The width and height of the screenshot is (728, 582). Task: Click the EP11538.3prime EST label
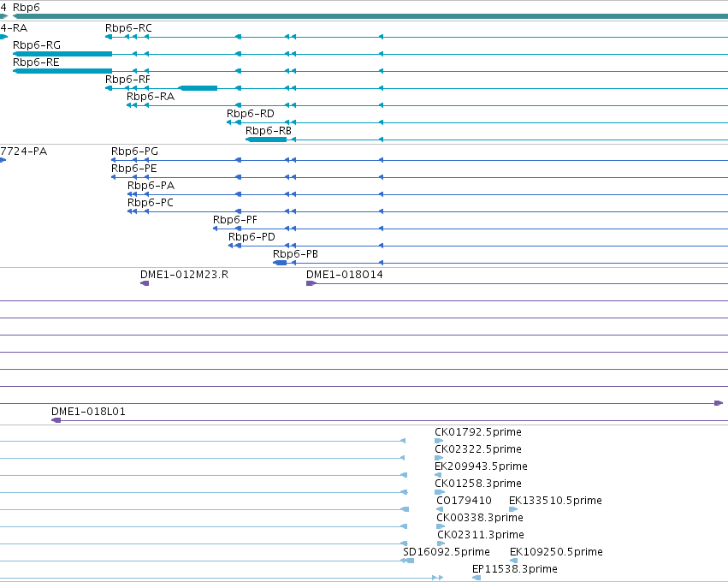514,569
